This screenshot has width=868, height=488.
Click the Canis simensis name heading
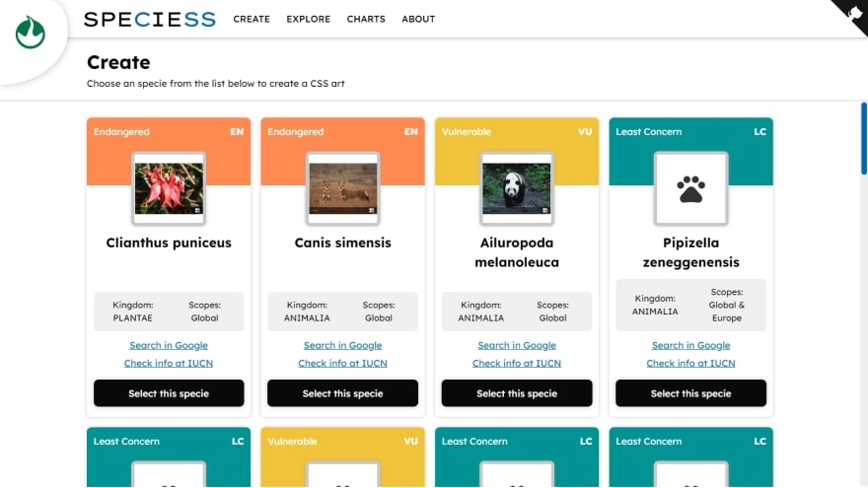[342, 243]
